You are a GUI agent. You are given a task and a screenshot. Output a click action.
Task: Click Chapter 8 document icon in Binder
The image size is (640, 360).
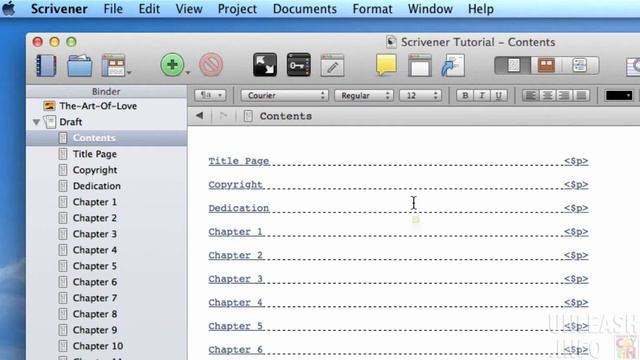62,314
